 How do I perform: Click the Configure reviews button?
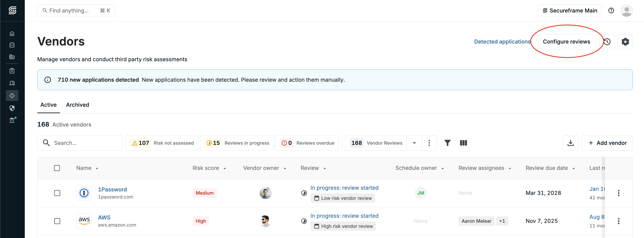(566, 42)
